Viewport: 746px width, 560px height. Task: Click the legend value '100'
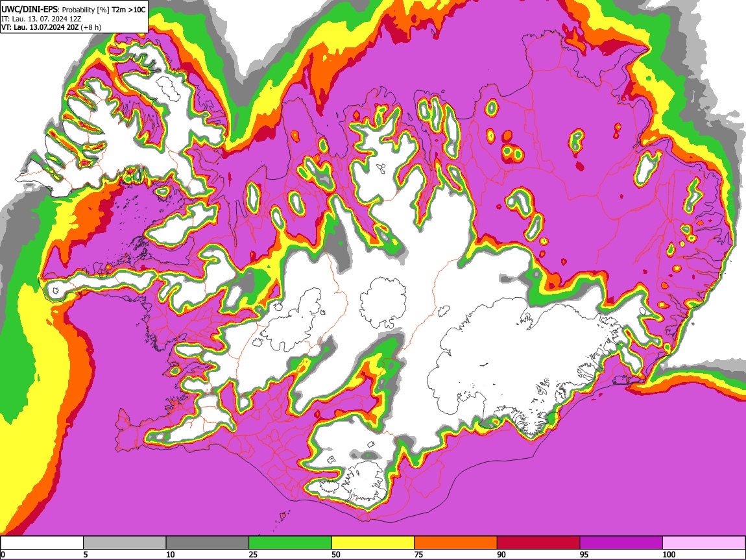pyautogui.click(x=669, y=554)
